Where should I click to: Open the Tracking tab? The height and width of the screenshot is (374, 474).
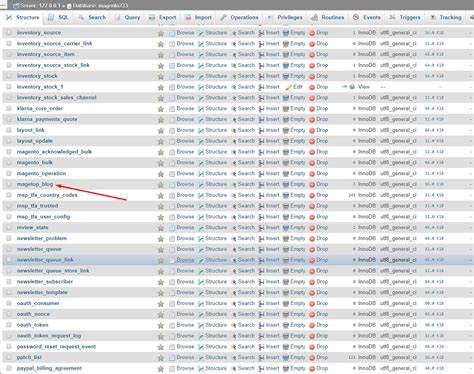[446, 17]
